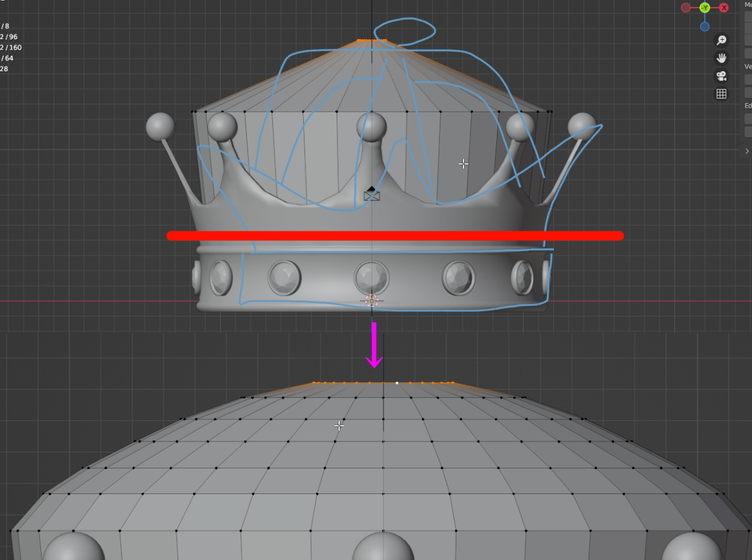Click the zoom magnifier viewport icon
The height and width of the screenshot is (560, 752).
721,40
